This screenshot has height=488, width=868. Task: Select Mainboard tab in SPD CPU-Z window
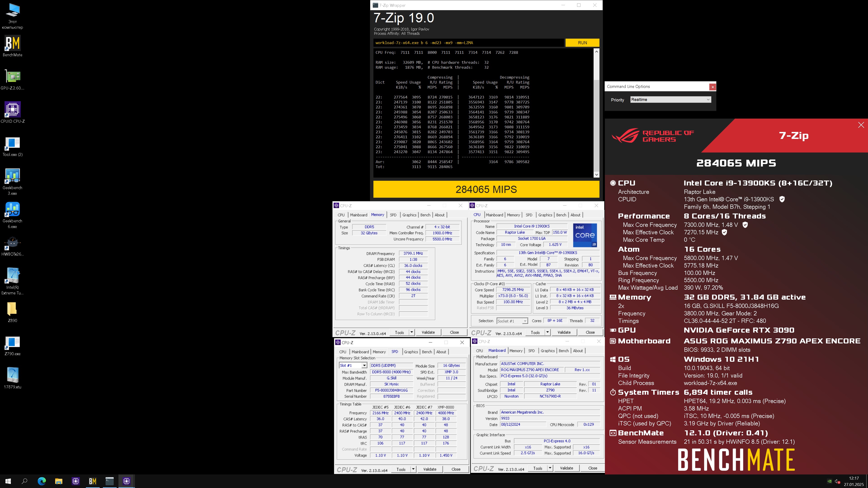pyautogui.click(x=360, y=352)
